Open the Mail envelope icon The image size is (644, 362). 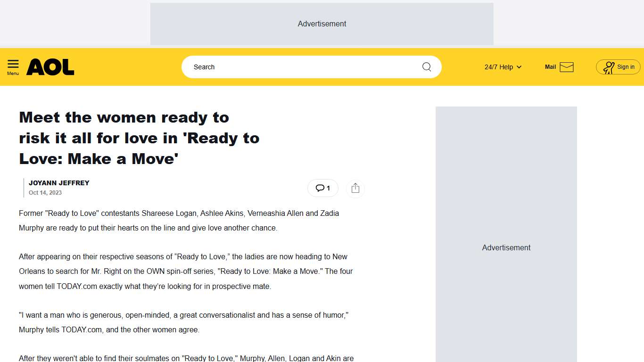[566, 66]
